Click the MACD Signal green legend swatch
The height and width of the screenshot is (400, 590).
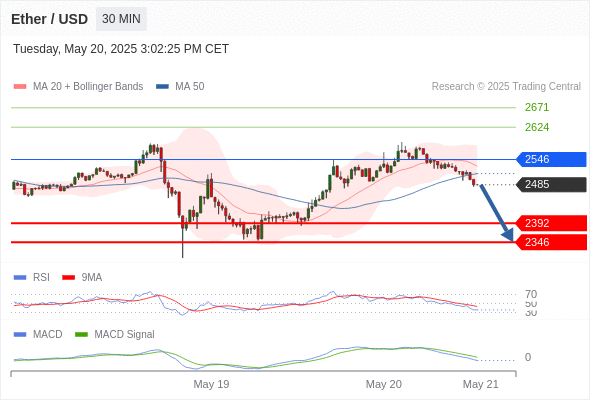pyautogui.click(x=81, y=334)
